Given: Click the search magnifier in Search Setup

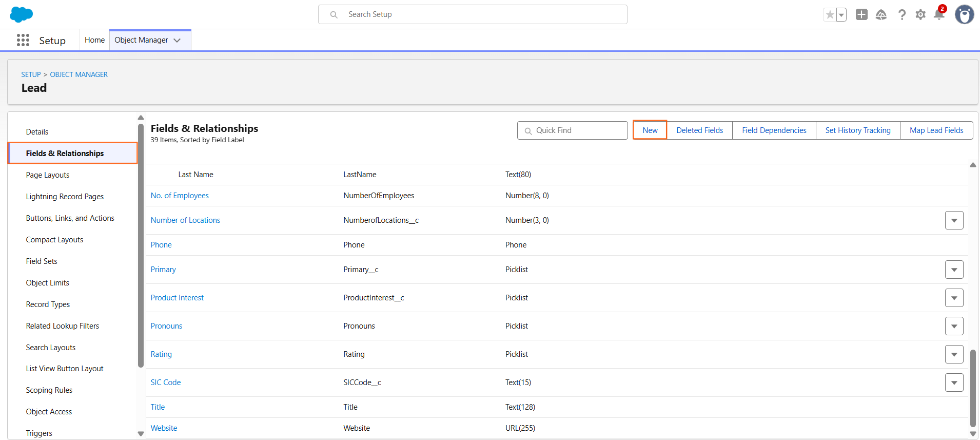Looking at the screenshot, I should click(334, 14).
